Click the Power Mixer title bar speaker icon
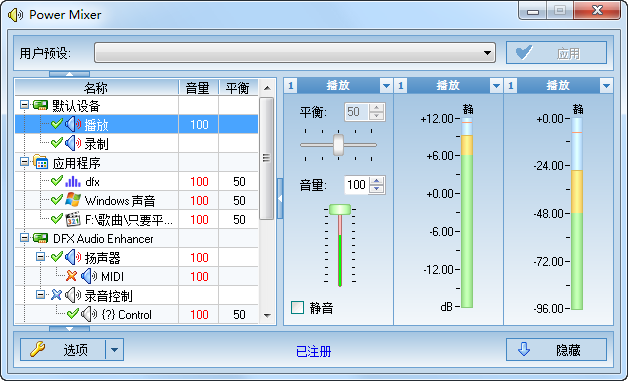Viewport: 628px width, 381px height. 15,15
